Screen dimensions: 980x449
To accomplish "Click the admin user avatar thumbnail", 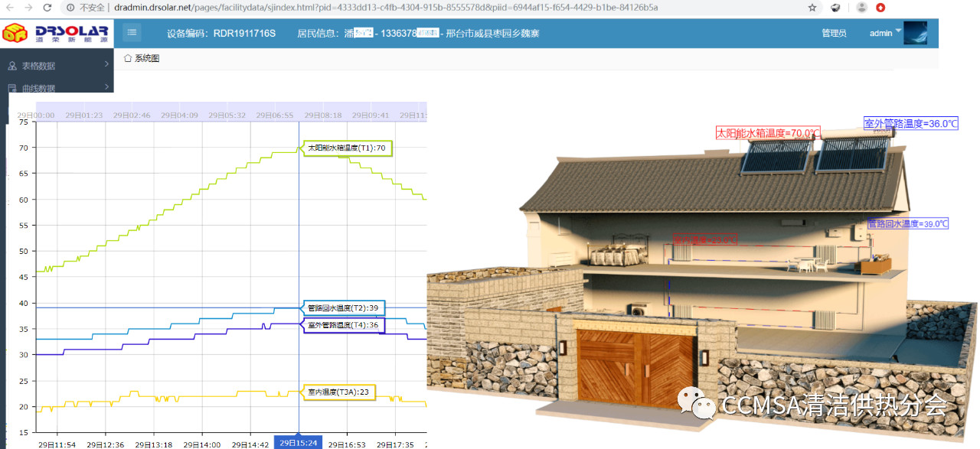I will pyautogui.click(x=915, y=33).
